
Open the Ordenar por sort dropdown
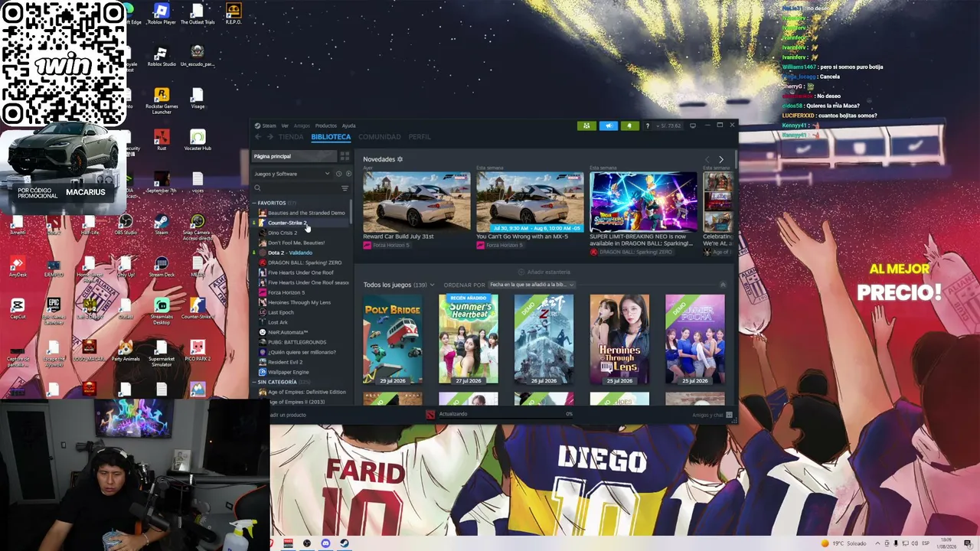pos(531,285)
